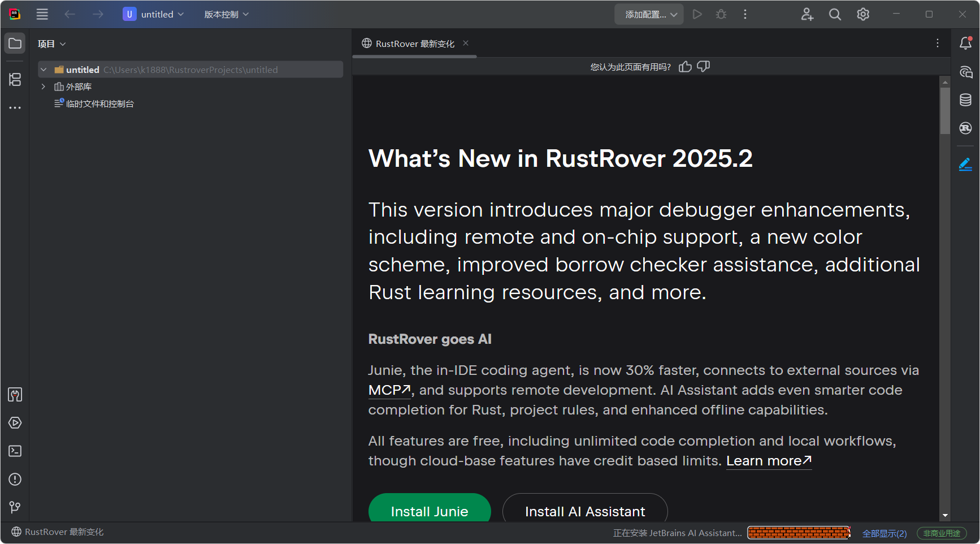Click RustRover 最新变化 in status bar
The width and height of the screenshot is (980, 544).
(58, 532)
